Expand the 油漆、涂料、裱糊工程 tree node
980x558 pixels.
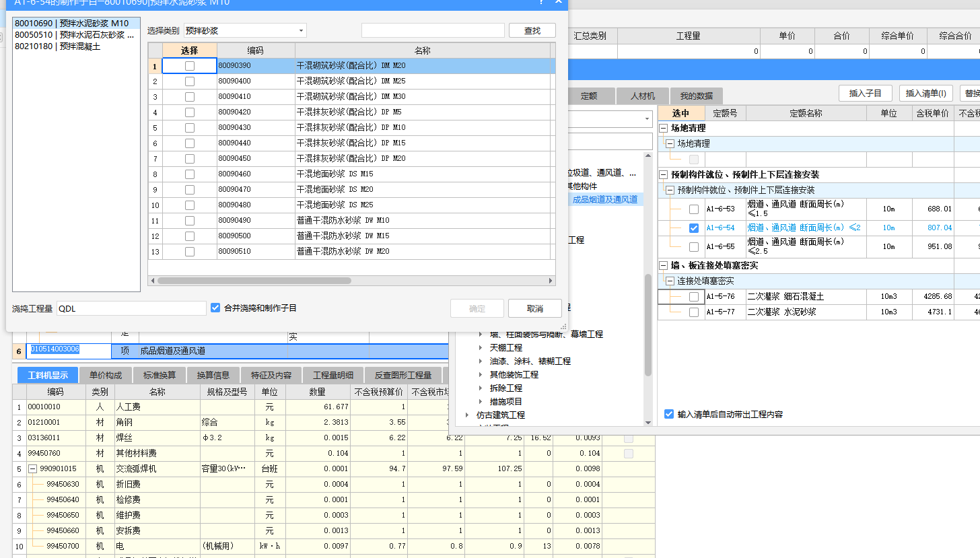point(481,361)
